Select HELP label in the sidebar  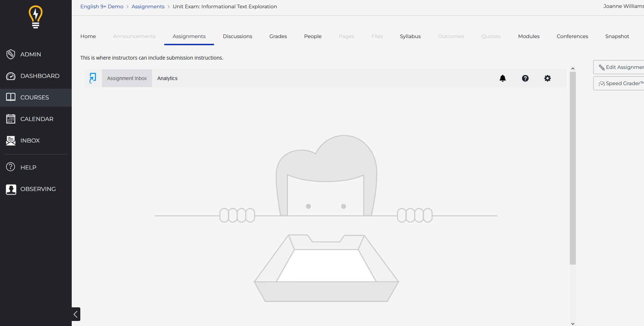28,167
